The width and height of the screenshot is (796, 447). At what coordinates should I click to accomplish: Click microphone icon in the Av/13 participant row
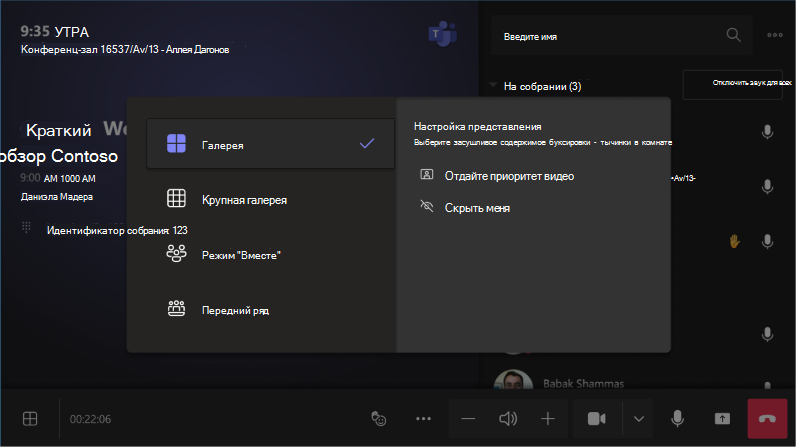pyautogui.click(x=768, y=187)
